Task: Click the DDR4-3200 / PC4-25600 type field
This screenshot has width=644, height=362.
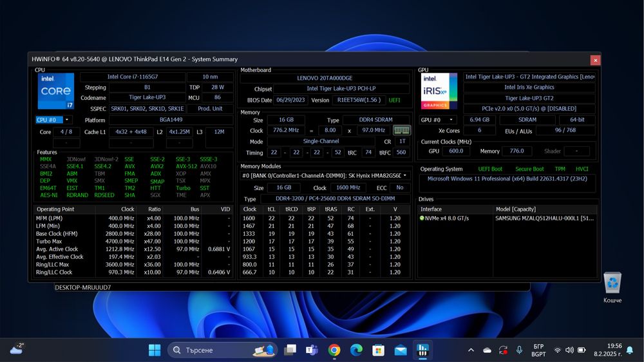Action: [335, 198]
